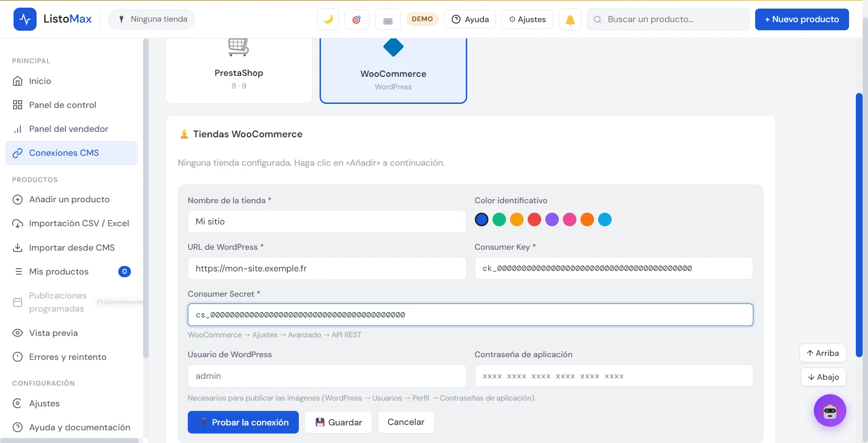Image resolution: width=868 pixels, height=443 pixels.
Task: Pick the pink identification color
Action: pyautogui.click(x=570, y=219)
